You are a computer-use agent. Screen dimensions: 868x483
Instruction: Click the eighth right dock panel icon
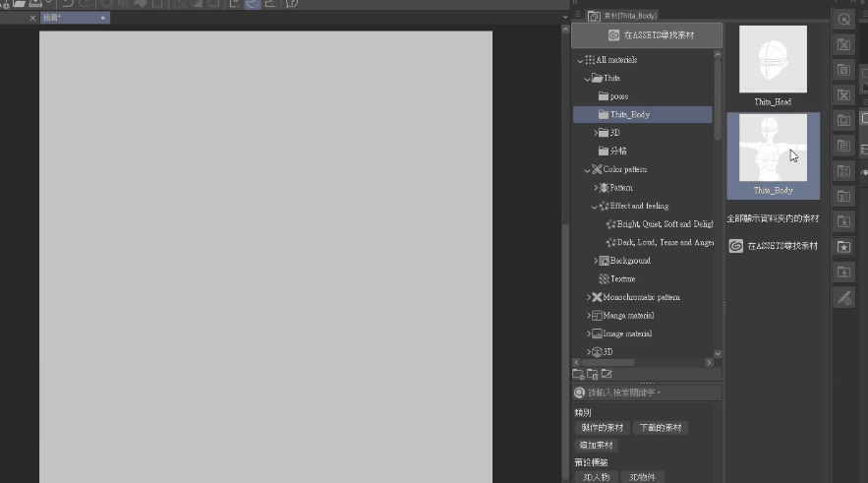[843, 196]
